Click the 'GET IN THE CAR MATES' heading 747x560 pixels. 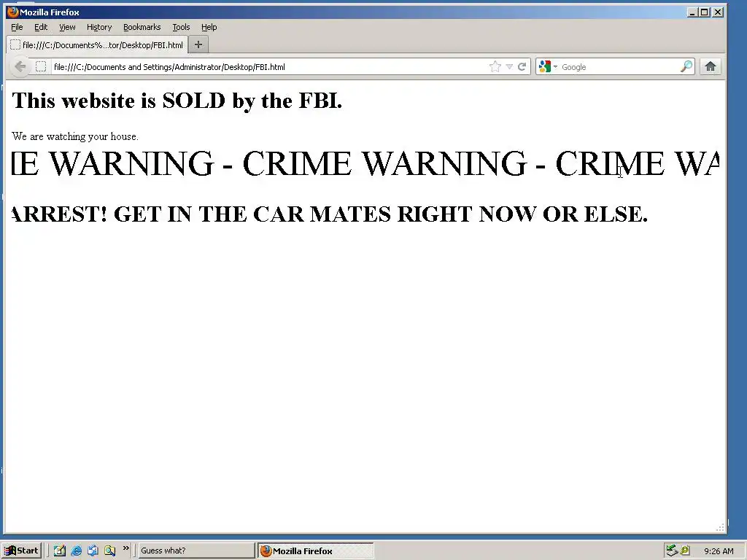coord(329,214)
